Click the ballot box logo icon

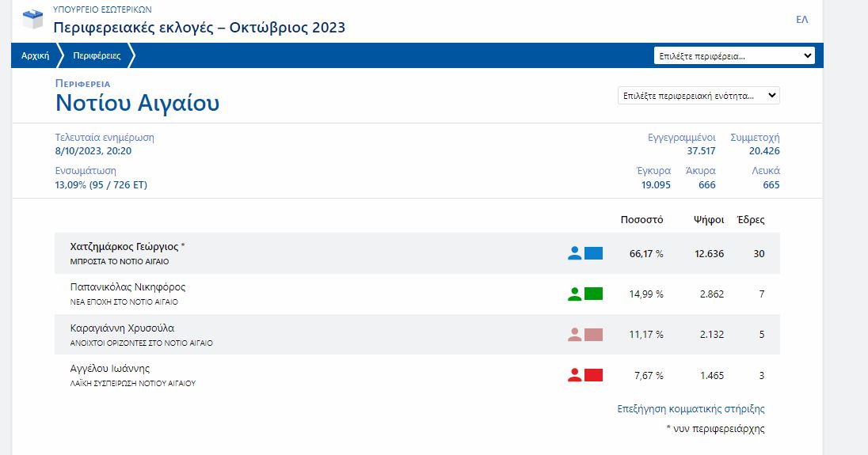[33, 20]
